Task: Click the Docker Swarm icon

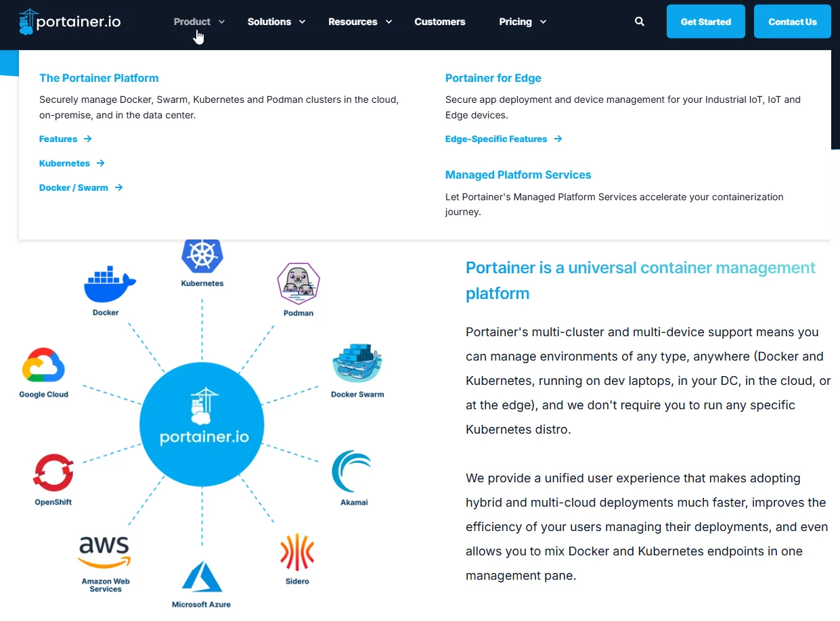Action: coord(357,364)
